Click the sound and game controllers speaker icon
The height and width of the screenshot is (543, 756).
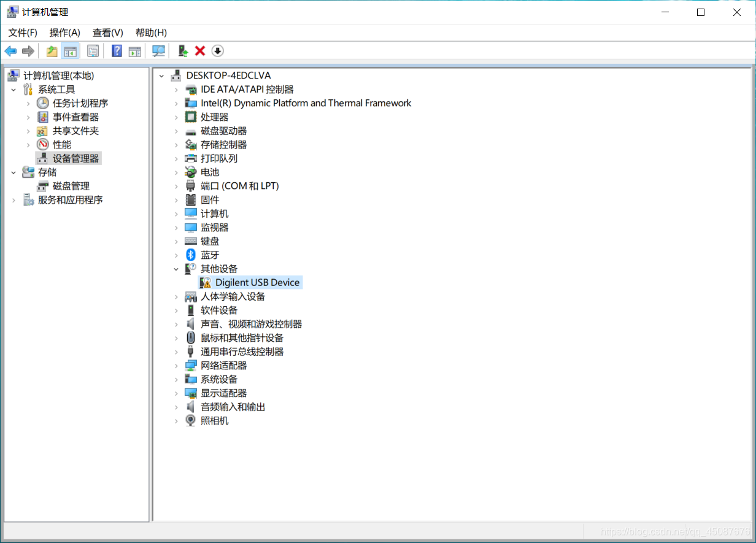pyautogui.click(x=191, y=324)
